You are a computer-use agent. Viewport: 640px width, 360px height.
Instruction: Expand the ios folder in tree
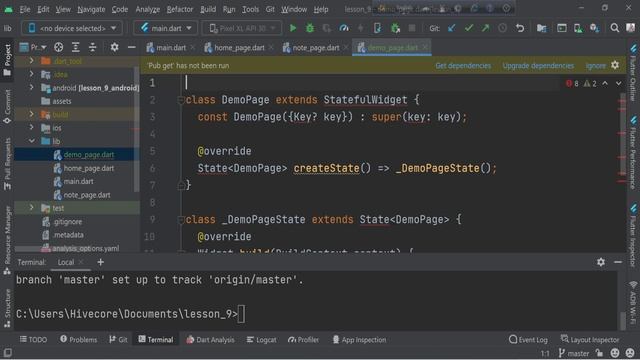[31, 127]
